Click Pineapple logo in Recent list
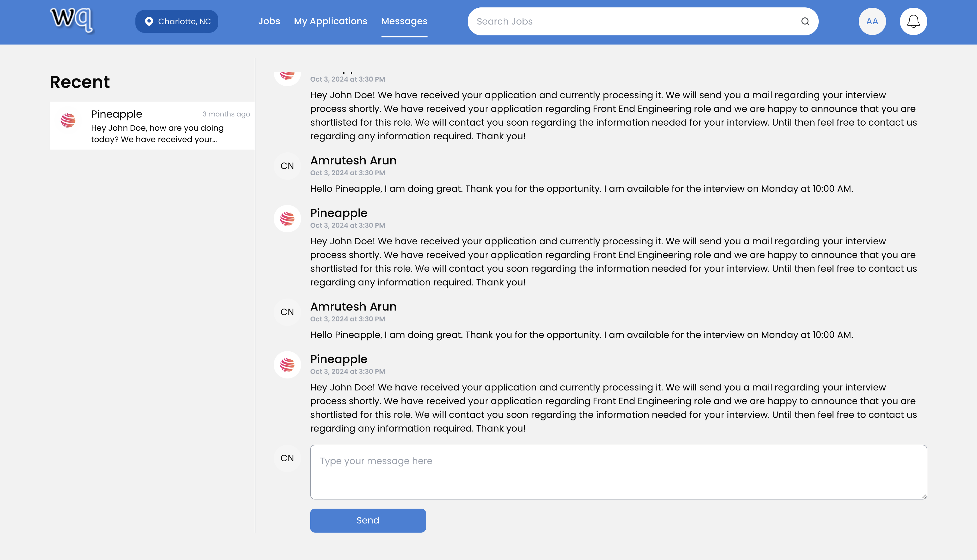The width and height of the screenshot is (977, 560). [x=68, y=120]
